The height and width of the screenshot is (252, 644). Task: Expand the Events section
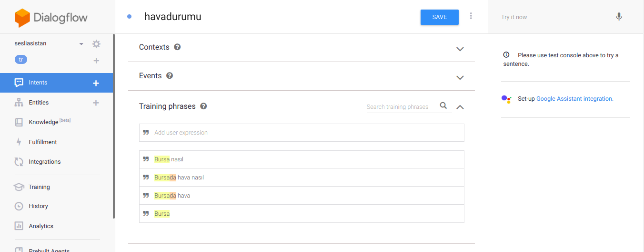tap(460, 77)
